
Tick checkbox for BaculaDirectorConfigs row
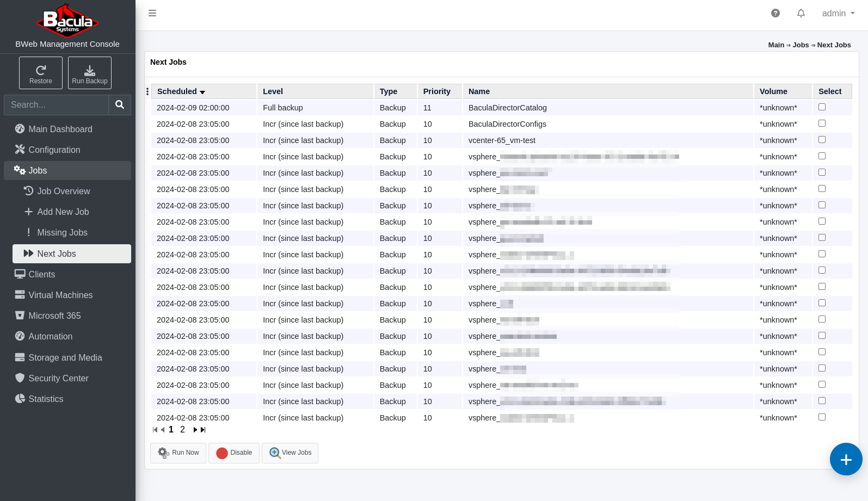pos(822,123)
